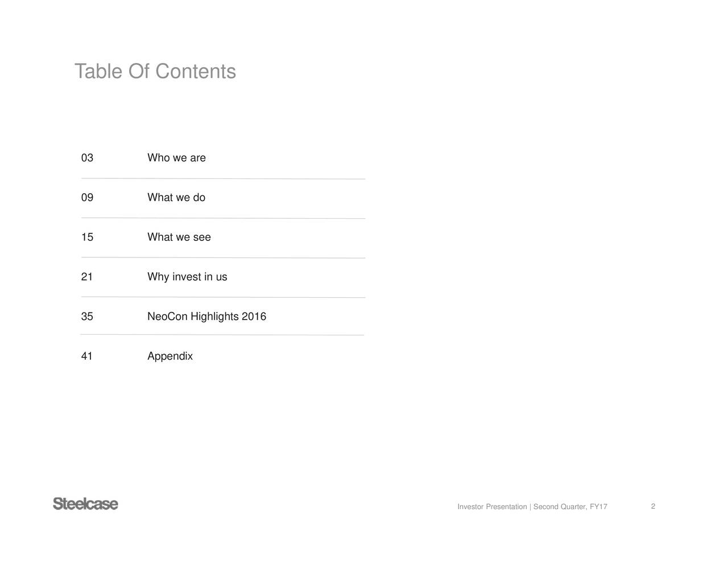Open "Why invest in us" section

pyautogui.click(x=187, y=277)
